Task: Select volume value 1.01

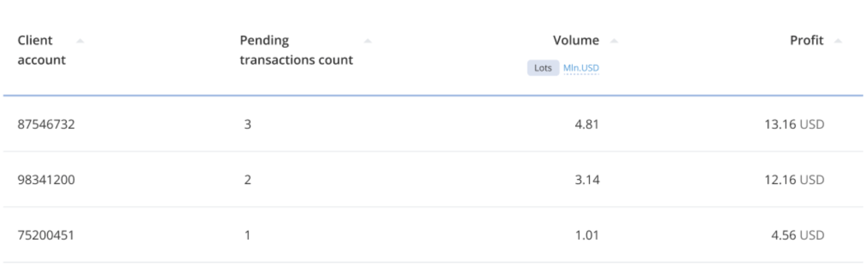Action: [x=587, y=235]
